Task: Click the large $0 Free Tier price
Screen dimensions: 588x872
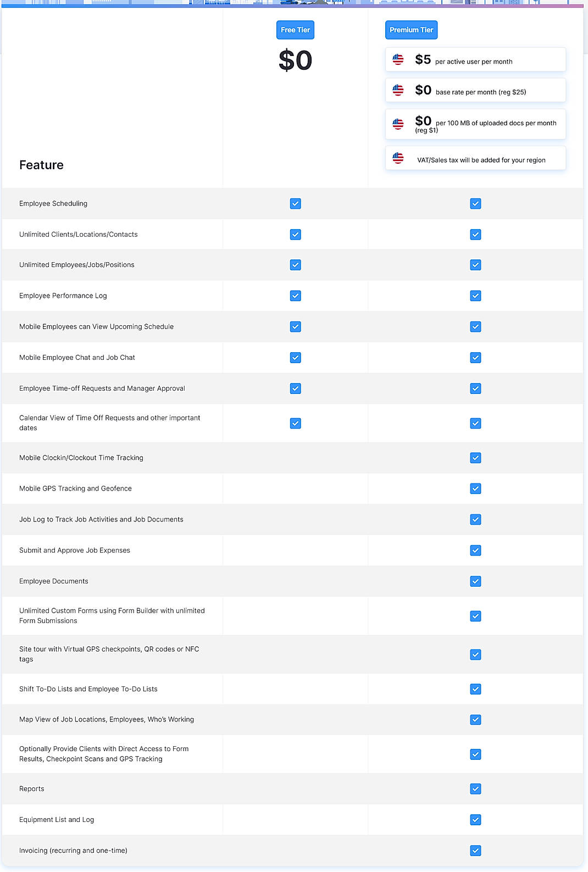Action: tap(295, 60)
